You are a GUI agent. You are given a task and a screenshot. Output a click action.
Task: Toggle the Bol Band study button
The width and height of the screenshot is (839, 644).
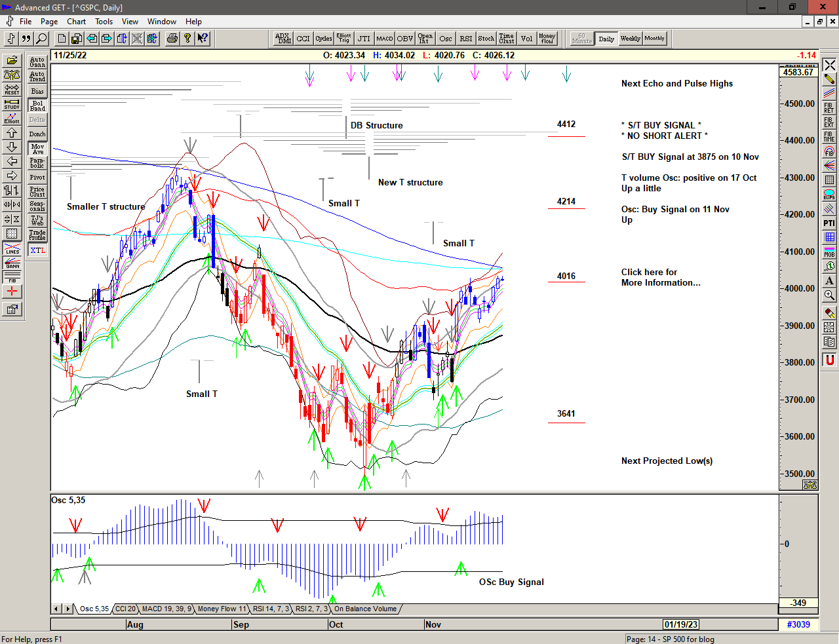[x=37, y=105]
